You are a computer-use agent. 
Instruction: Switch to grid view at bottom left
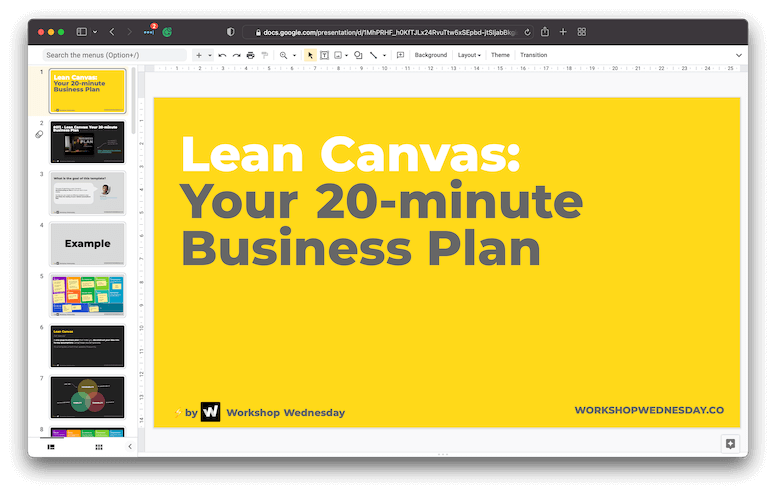(98, 447)
